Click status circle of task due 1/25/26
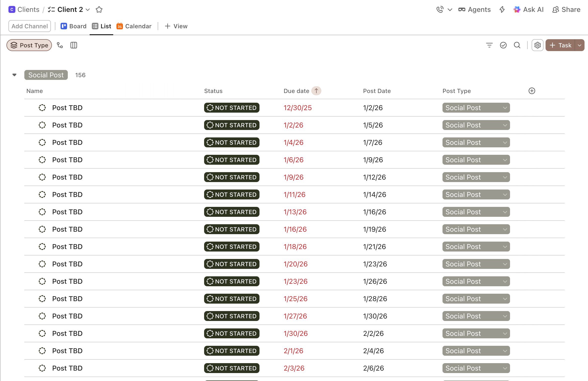Screen dimensions: 588x381 (x=42, y=299)
